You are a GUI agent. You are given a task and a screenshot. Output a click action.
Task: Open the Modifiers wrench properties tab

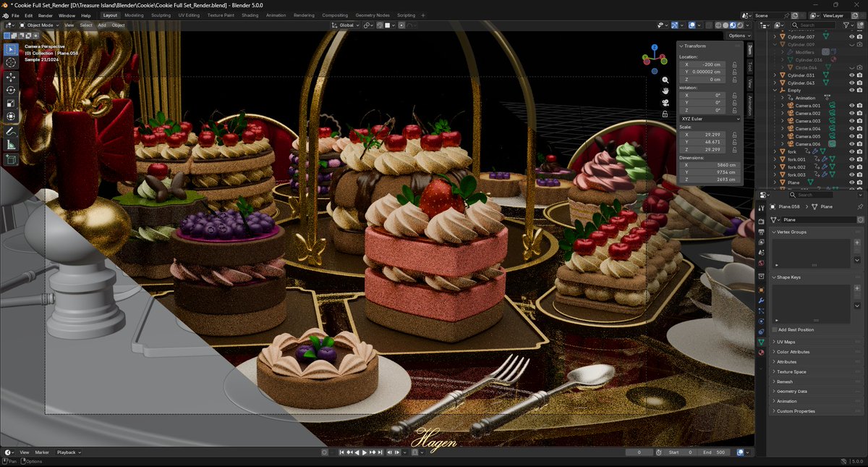pos(761,300)
